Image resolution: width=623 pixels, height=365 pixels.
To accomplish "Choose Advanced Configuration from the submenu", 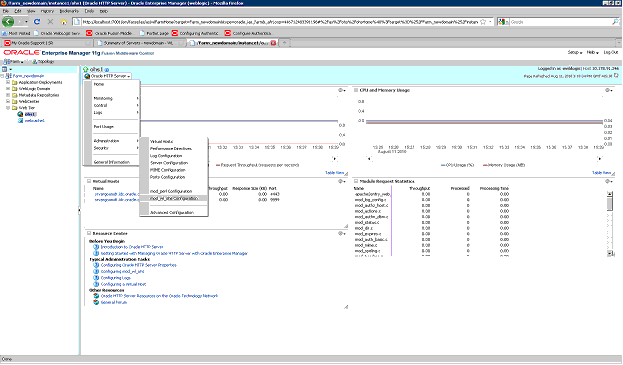I will pyautogui.click(x=172, y=213).
